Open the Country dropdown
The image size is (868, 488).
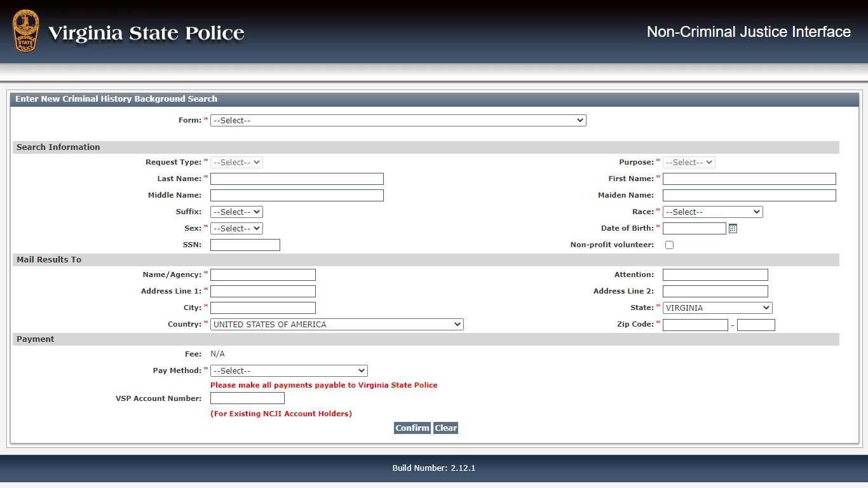coord(337,325)
